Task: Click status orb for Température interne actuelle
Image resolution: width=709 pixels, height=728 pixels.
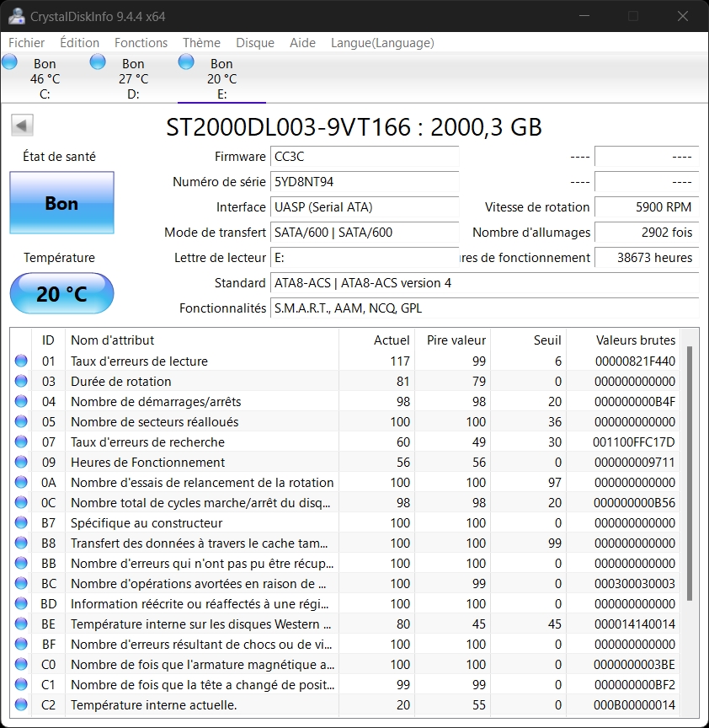Action: pyautogui.click(x=21, y=705)
